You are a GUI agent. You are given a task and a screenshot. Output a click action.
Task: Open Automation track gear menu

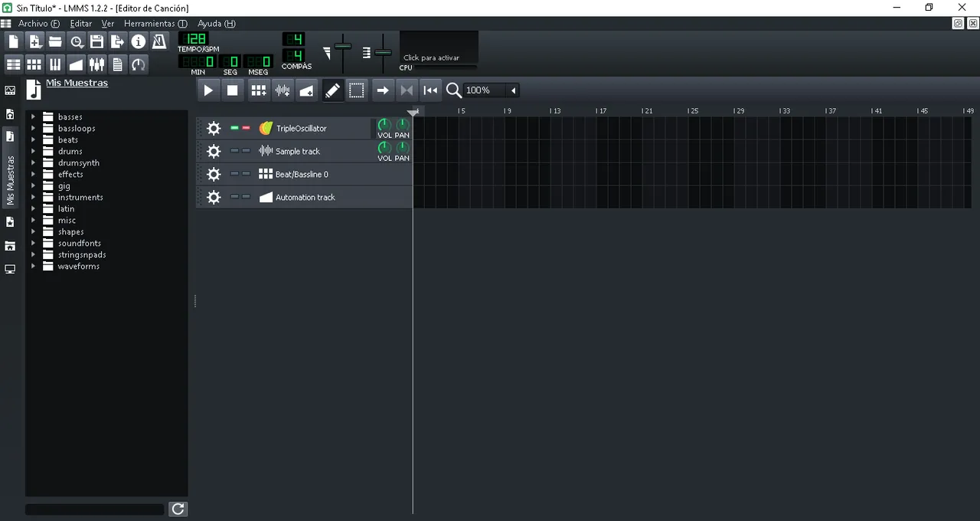[214, 198]
